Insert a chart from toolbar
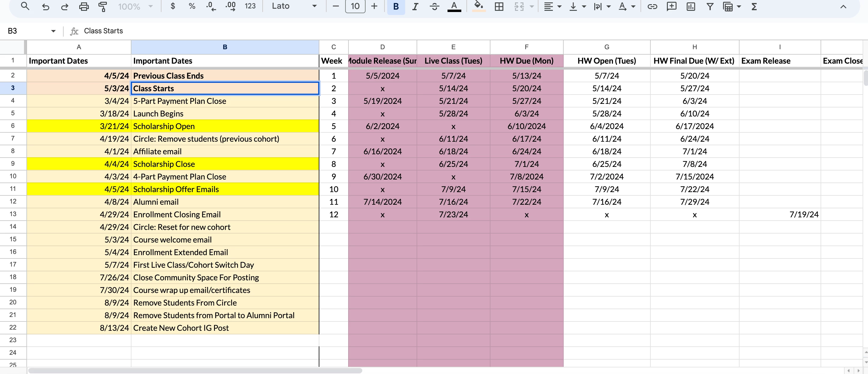The height and width of the screenshot is (374, 868). pyautogui.click(x=690, y=6)
